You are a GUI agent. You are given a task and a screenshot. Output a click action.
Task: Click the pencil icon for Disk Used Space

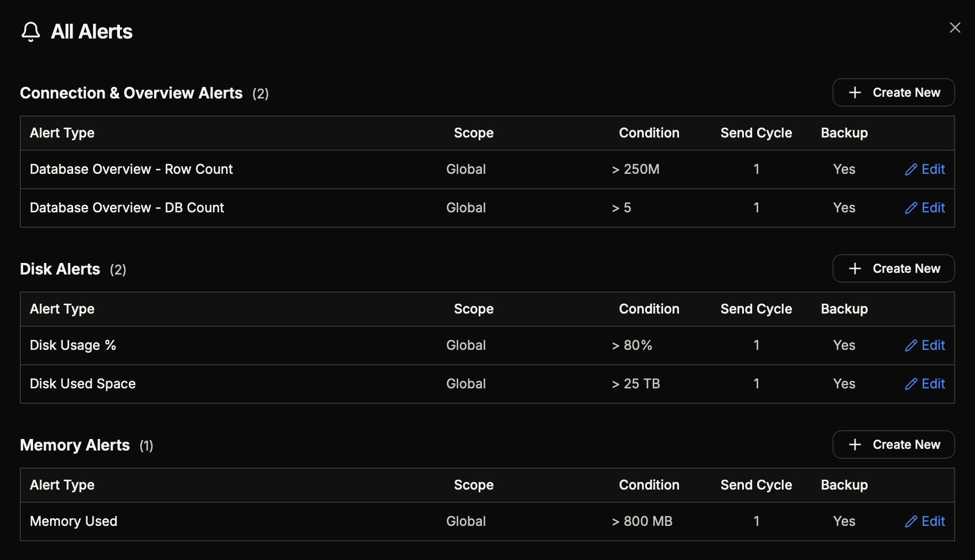[x=911, y=384]
